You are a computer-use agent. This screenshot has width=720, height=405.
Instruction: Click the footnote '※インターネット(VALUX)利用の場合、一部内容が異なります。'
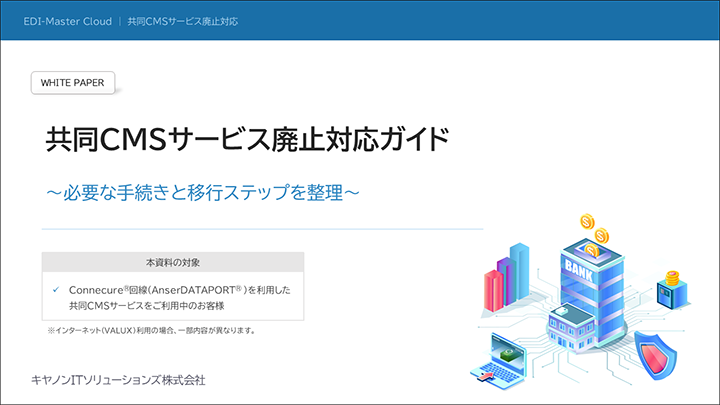coord(152,330)
